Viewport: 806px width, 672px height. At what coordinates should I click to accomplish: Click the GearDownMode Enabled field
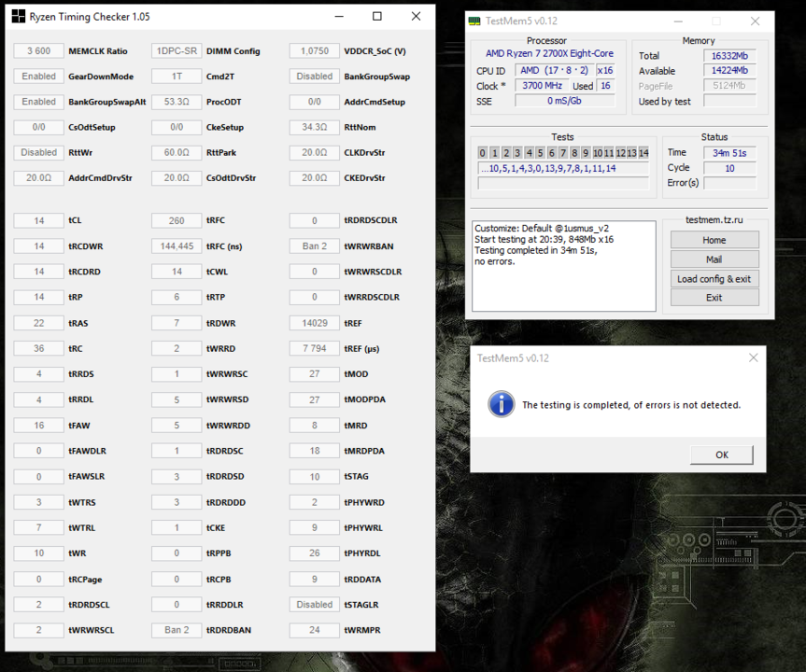pos(39,76)
